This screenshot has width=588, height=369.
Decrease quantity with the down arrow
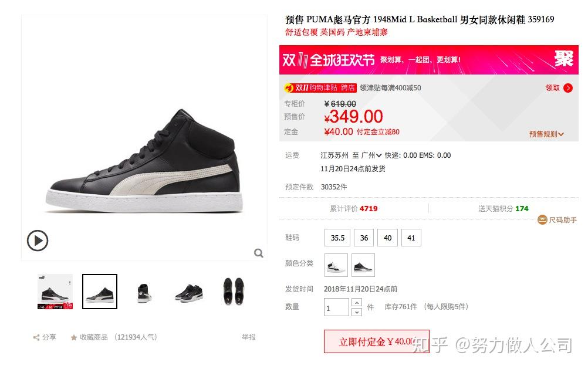click(357, 312)
